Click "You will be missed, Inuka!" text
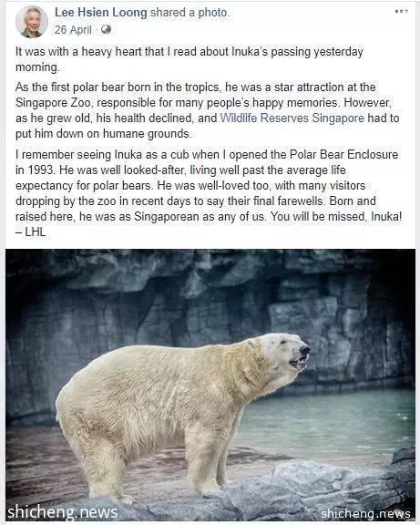The height and width of the screenshot is (525, 420). (336, 216)
